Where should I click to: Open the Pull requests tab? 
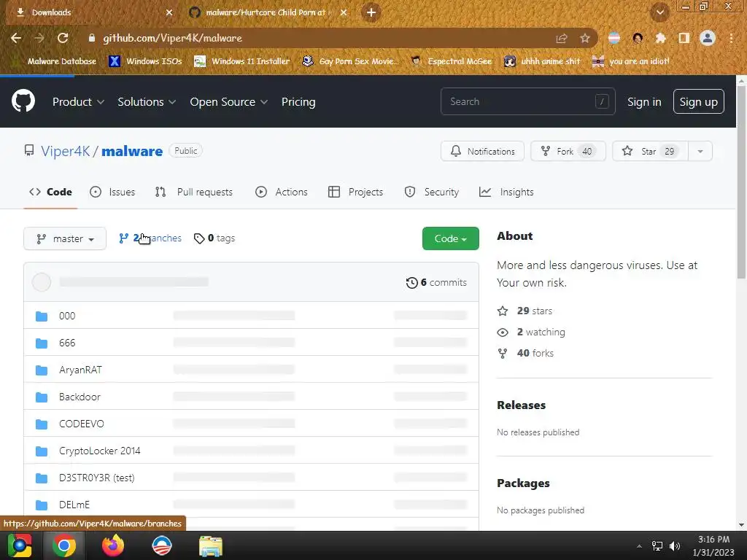point(194,192)
